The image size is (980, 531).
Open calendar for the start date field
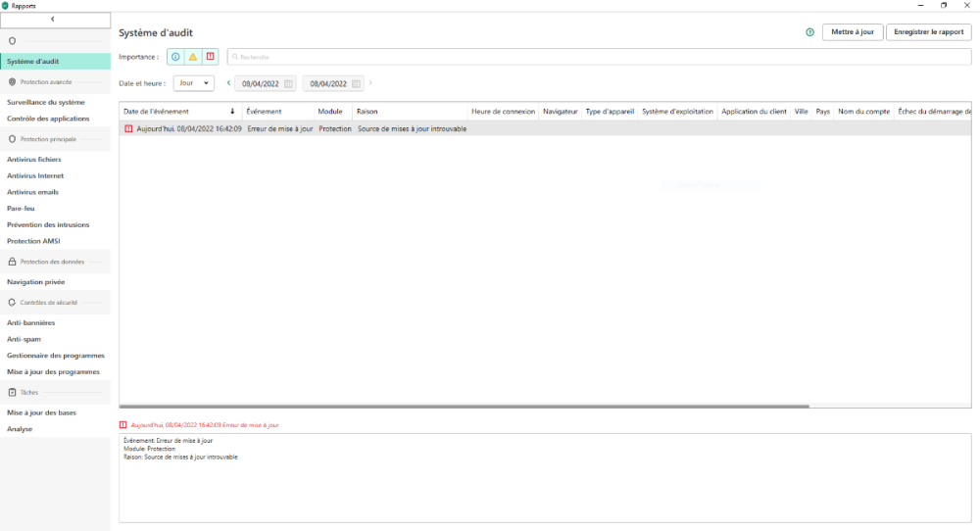(x=288, y=83)
